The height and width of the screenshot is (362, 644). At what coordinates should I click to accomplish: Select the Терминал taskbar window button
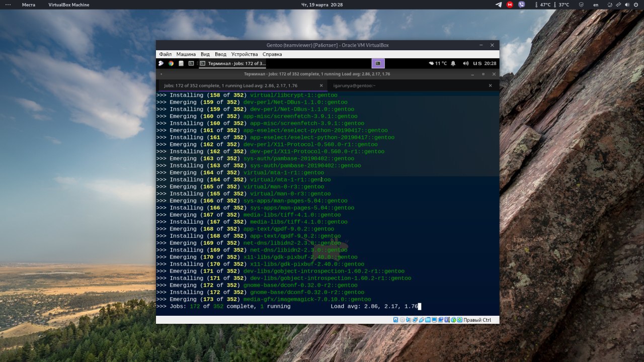[x=233, y=63]
